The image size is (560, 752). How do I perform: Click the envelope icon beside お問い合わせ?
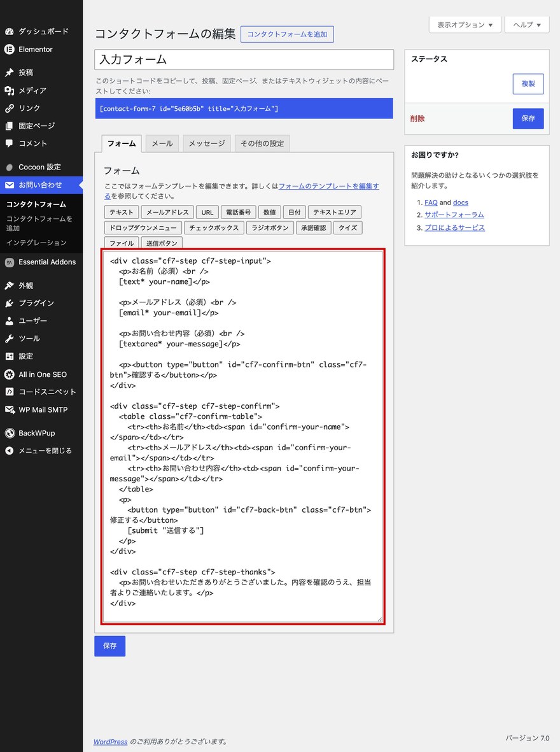tap(9, 185)
